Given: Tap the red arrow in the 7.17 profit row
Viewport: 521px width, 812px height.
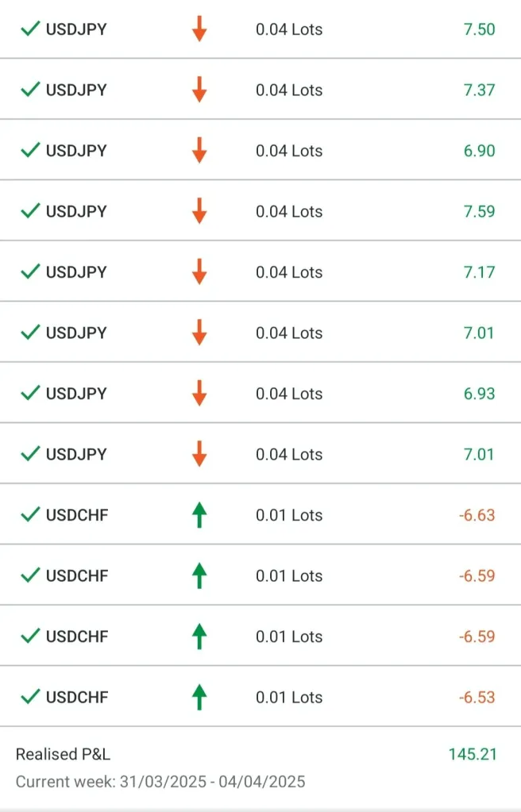Looking at the screenshot, I should click(199, 272).
